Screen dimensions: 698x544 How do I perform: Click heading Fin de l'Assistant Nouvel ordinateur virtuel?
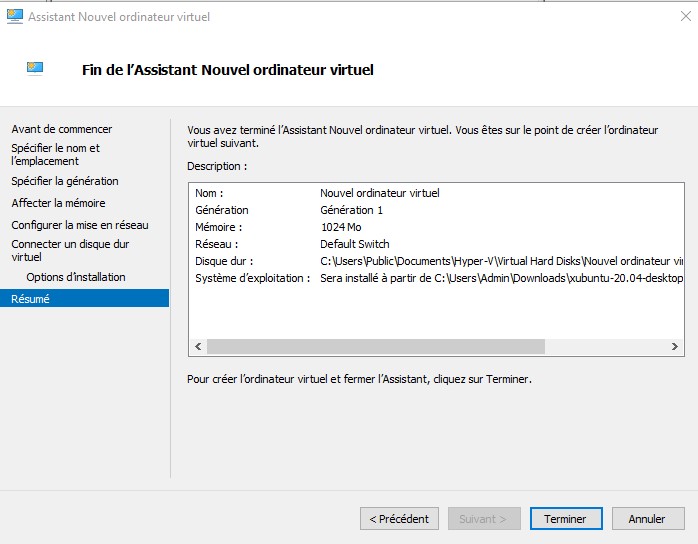227,70
